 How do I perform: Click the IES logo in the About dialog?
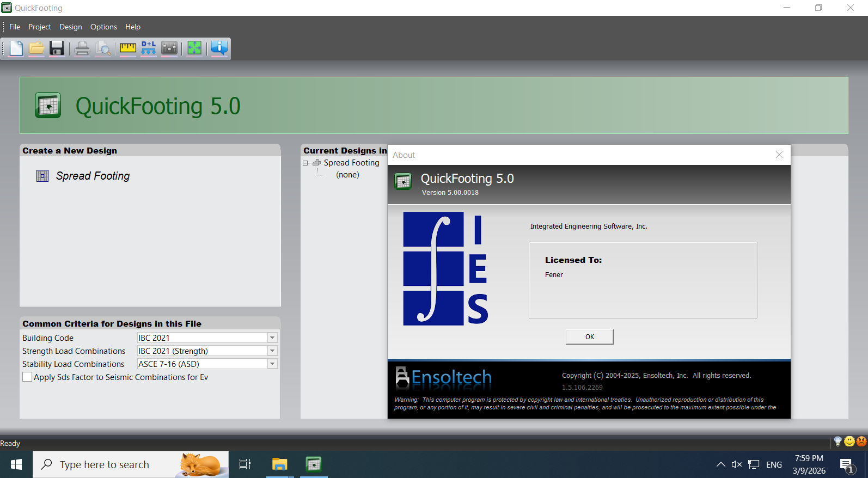(x=445, y=268)
